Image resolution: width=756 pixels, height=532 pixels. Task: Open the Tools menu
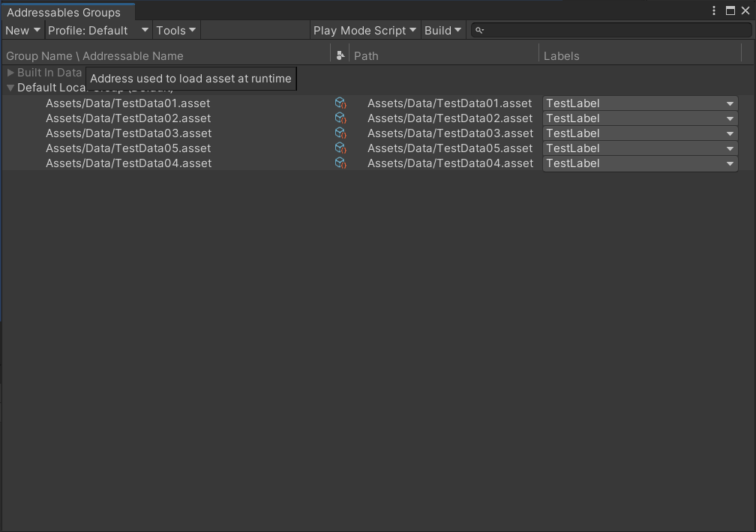tap(175, 30)
